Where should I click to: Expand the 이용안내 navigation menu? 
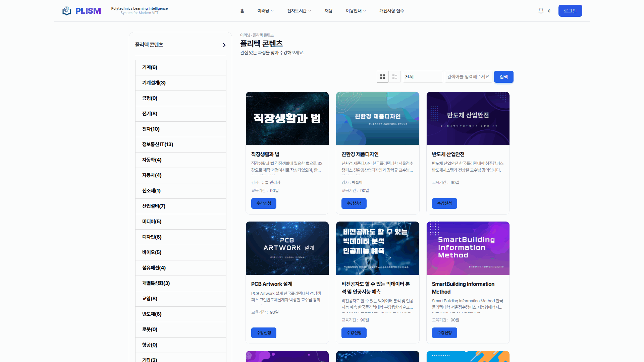coord(356,11)
